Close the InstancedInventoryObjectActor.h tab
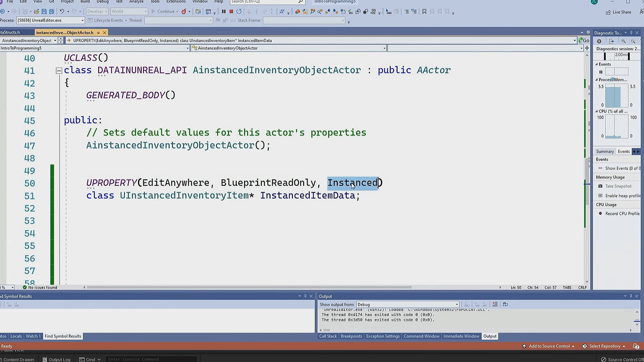 point(105,33)
